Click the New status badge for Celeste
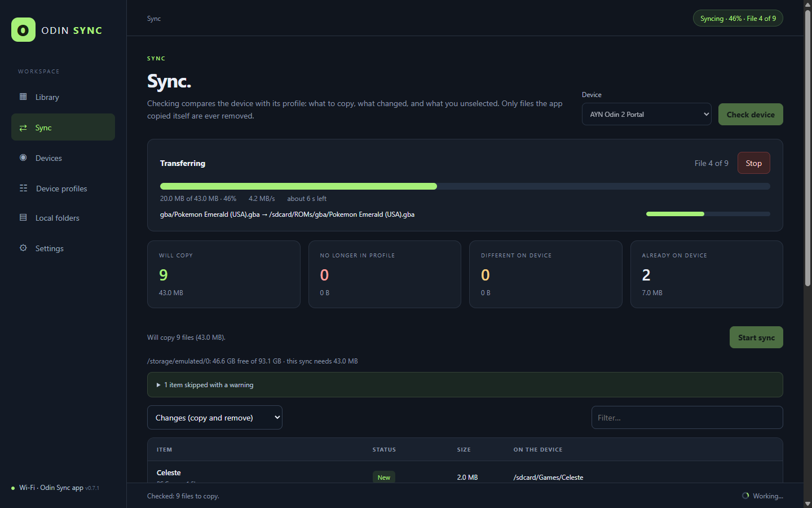Image resolution: width=812 pixels, height=508 pixels. 384,477
